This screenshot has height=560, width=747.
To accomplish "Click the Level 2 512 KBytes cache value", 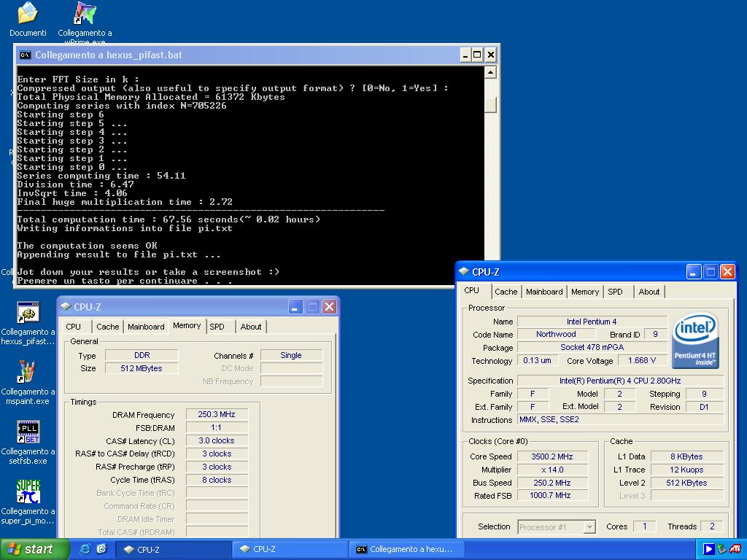I will pyautogui.click(x=686, y=483).
